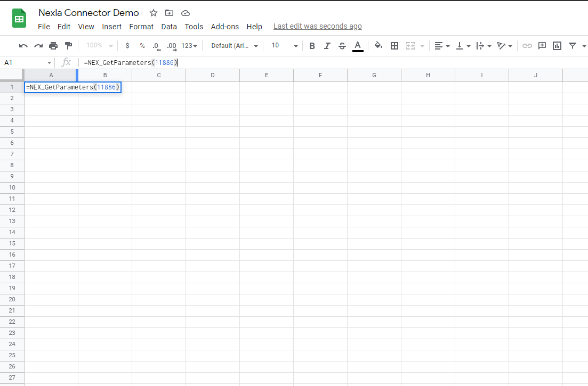Format selection as currency
This screenshot has width=588, height=386.
click(127, 46)
